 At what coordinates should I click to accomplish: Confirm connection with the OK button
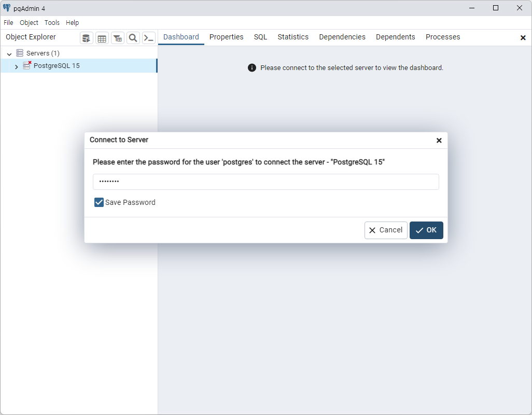pos(426,230)
